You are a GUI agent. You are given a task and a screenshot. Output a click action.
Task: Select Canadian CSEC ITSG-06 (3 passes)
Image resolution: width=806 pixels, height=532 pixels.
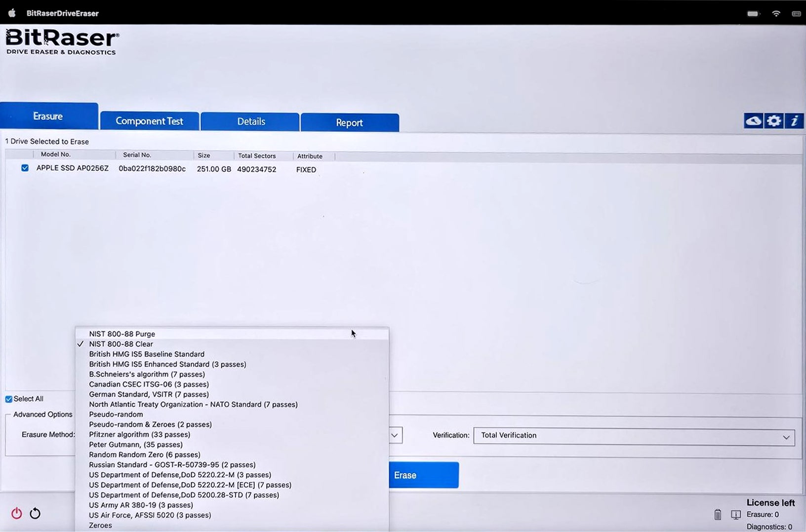coord(232,384)
